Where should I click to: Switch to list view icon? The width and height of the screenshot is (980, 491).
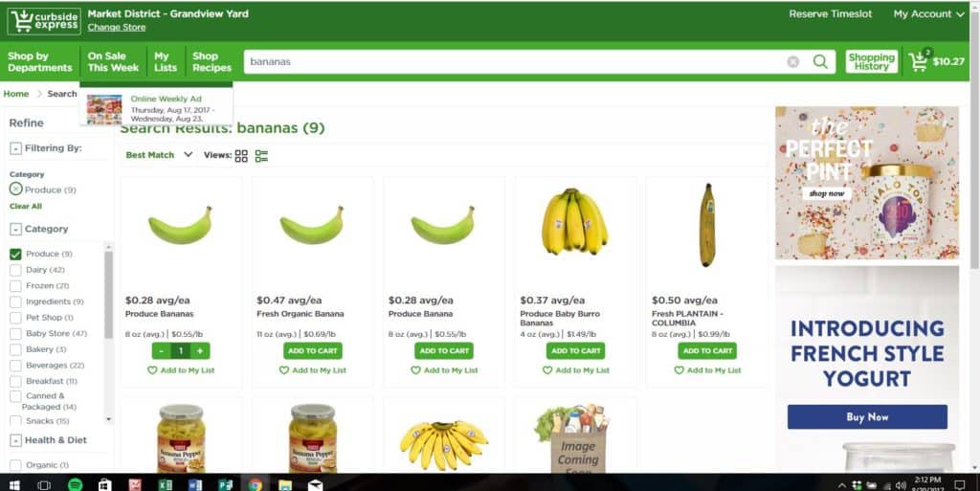[261, 156]
